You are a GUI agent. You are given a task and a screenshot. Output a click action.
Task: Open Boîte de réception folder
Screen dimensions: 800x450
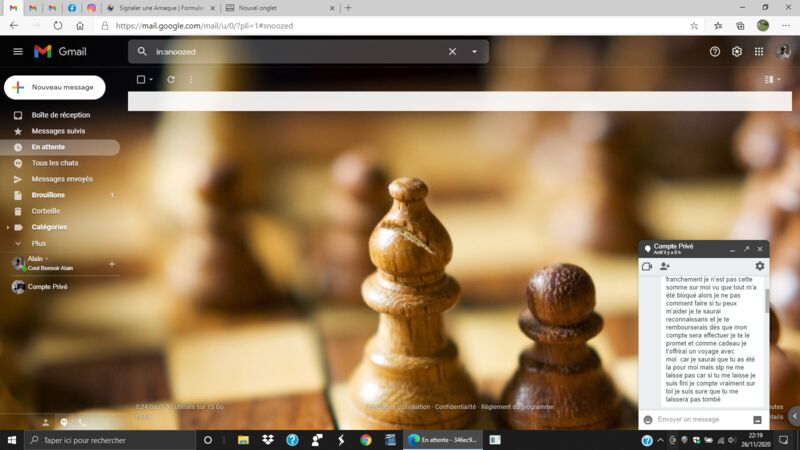60,115
